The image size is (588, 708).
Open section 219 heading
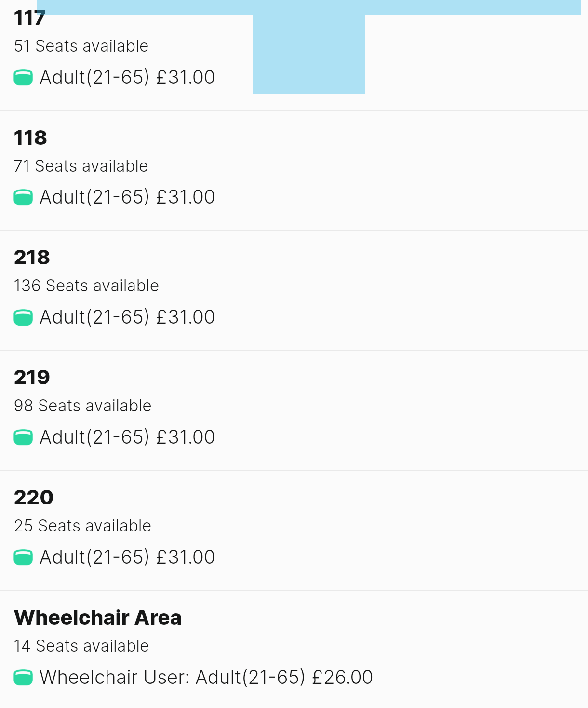click(32, 378)
